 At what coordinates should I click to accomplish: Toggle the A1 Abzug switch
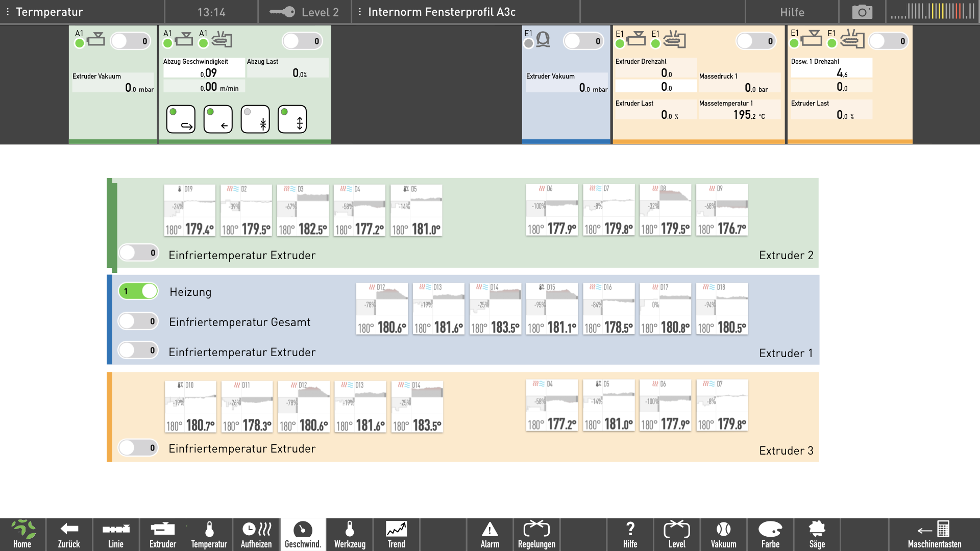coord(303,41)
